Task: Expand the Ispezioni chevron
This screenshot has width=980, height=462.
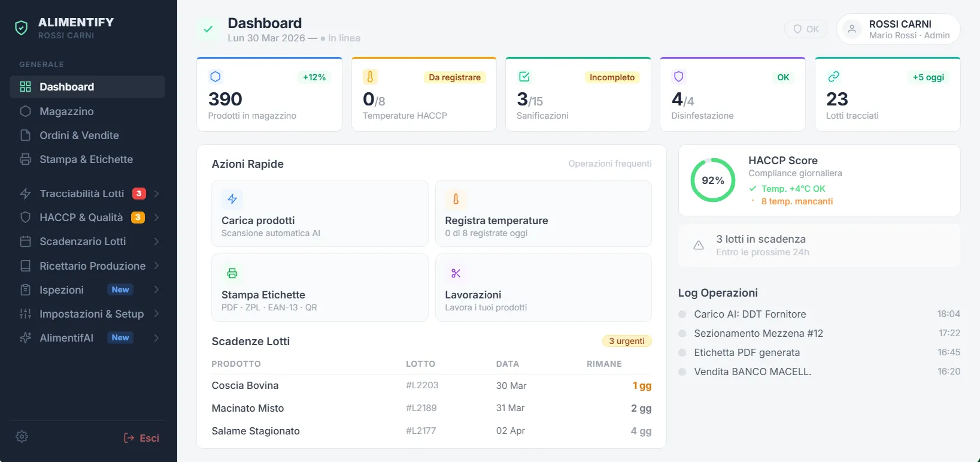Action: click(156, 290)
